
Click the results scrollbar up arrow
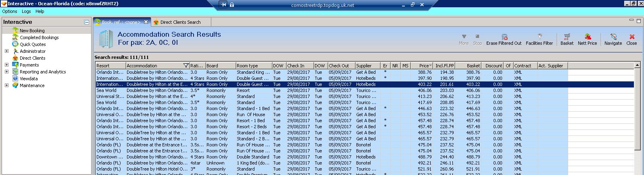point(637,65)
